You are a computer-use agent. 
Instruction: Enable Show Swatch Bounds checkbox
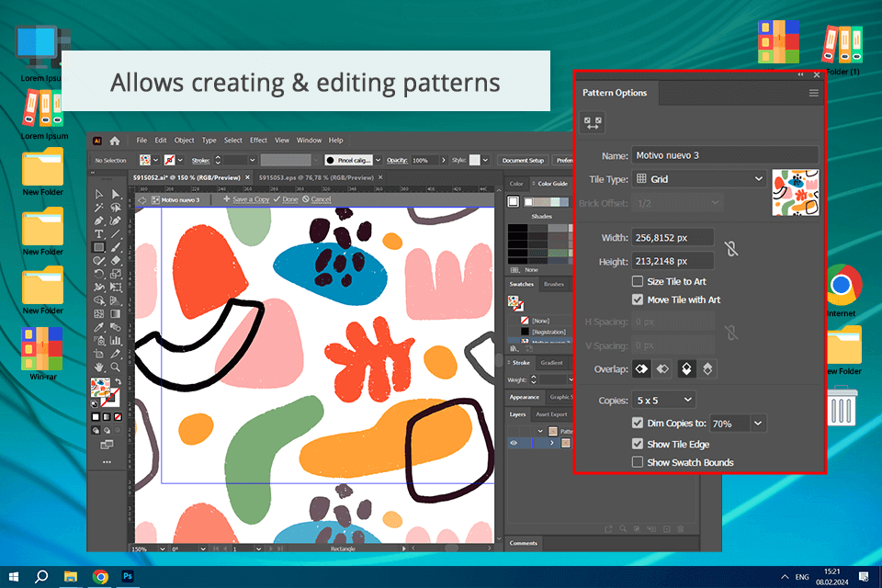(638, 462)
